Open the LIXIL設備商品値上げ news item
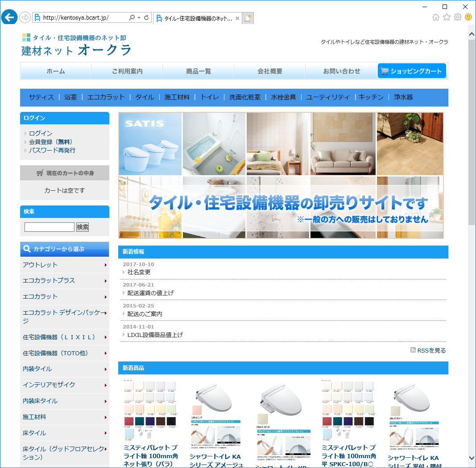Screen dimensions: 476x468 pos(155,335)
